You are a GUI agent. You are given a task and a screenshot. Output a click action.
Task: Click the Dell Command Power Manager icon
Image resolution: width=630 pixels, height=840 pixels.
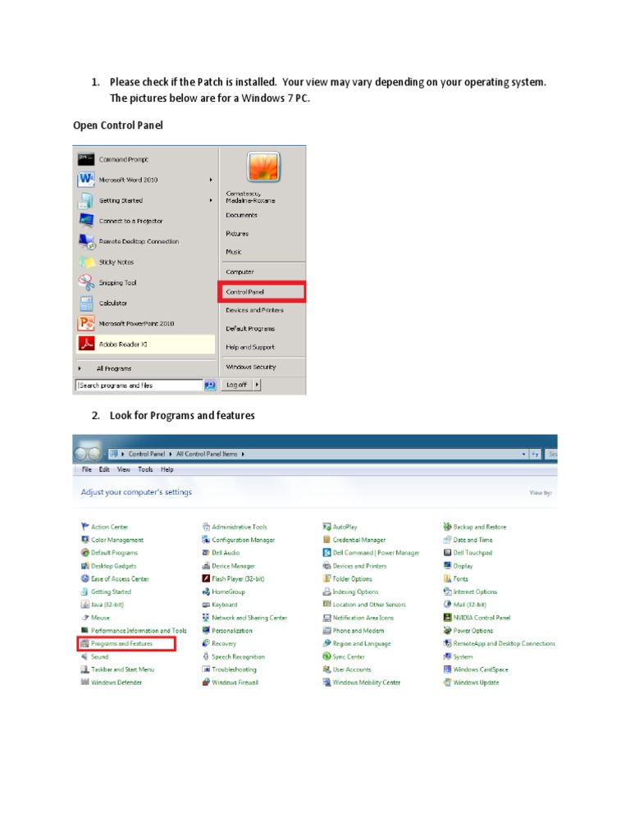point(326,552)
